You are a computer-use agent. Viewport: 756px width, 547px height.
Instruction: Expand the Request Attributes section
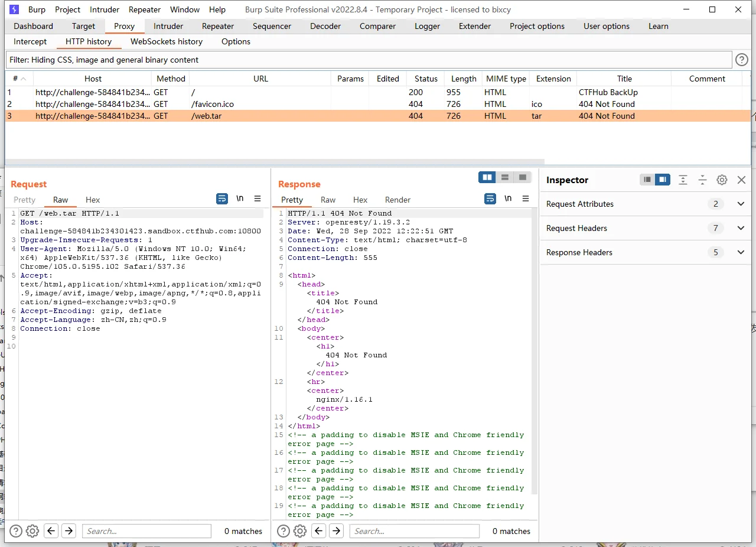pos(741,204)
